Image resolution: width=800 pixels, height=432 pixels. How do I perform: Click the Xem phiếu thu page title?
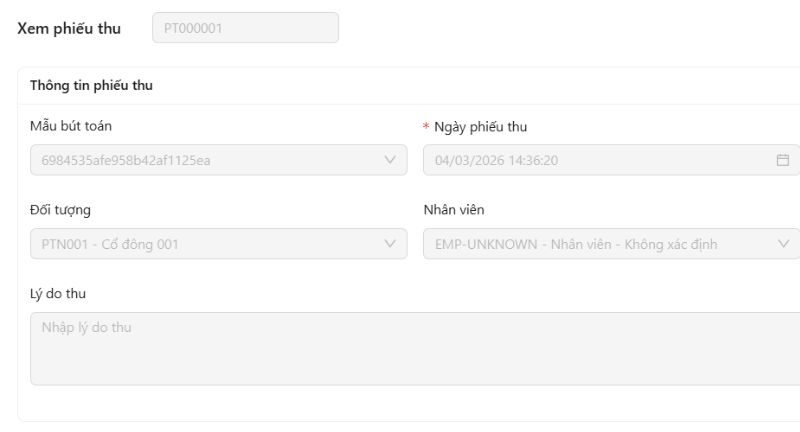pyautogui.click(x=69, y=28)
